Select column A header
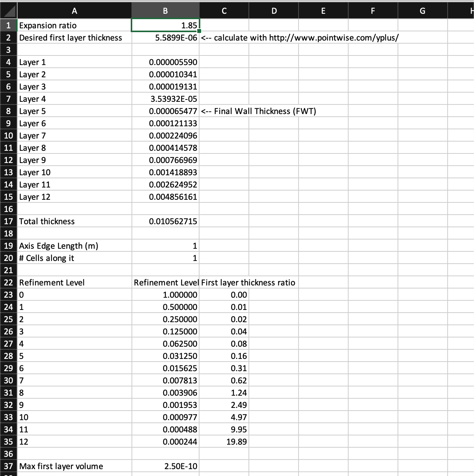This screenshot has width=474, height=476. [75, 11]
